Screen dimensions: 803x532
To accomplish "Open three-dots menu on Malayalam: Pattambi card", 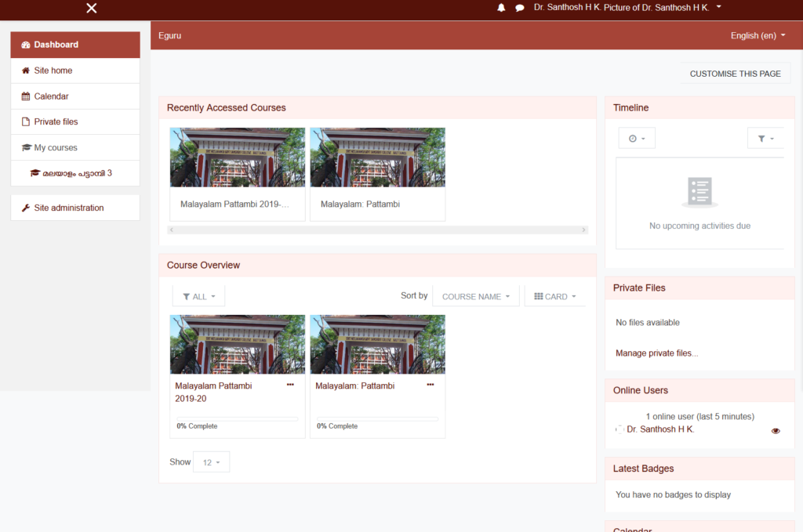I will (430, 385).
